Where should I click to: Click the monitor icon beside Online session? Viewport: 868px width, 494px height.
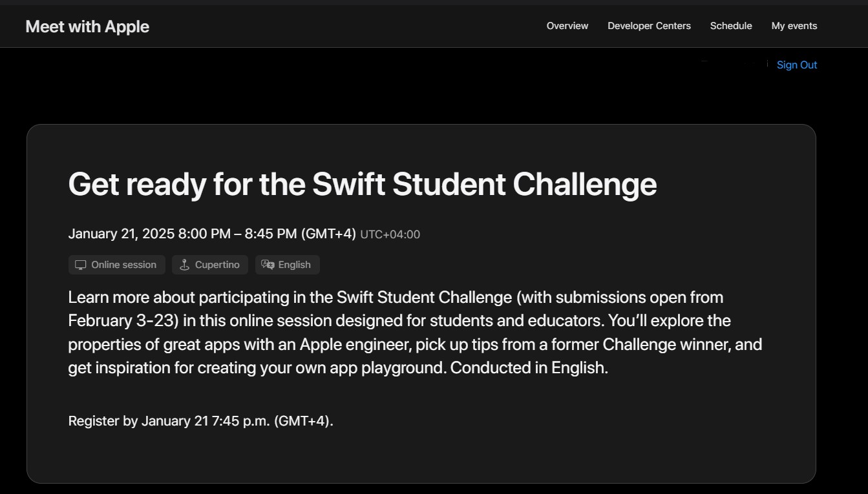(81, 265)
